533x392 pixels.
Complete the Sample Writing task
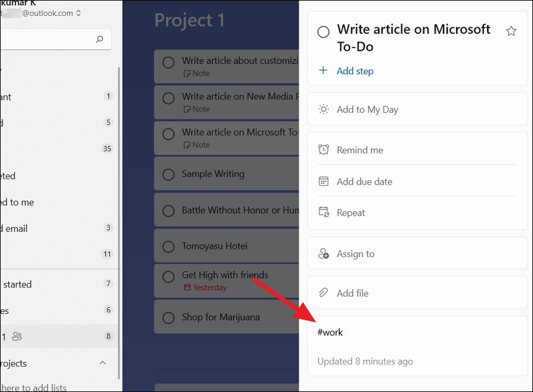pos(168,175)
